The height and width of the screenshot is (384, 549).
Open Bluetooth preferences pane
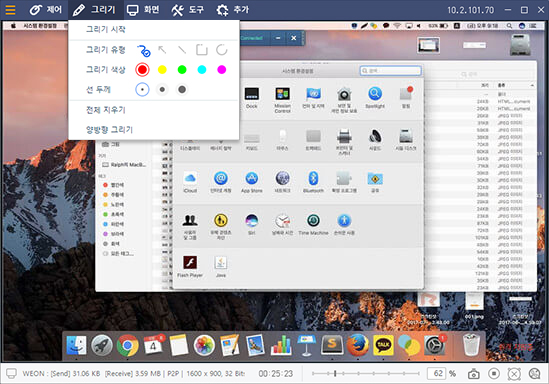[313, 182]
